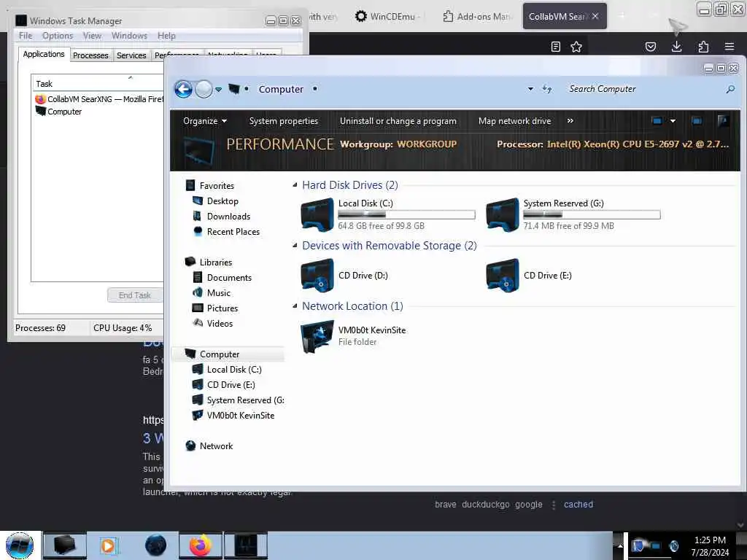
Task: Open Desktop in the navigation pane
Action: pyautogui.click(x=222, y=201)
